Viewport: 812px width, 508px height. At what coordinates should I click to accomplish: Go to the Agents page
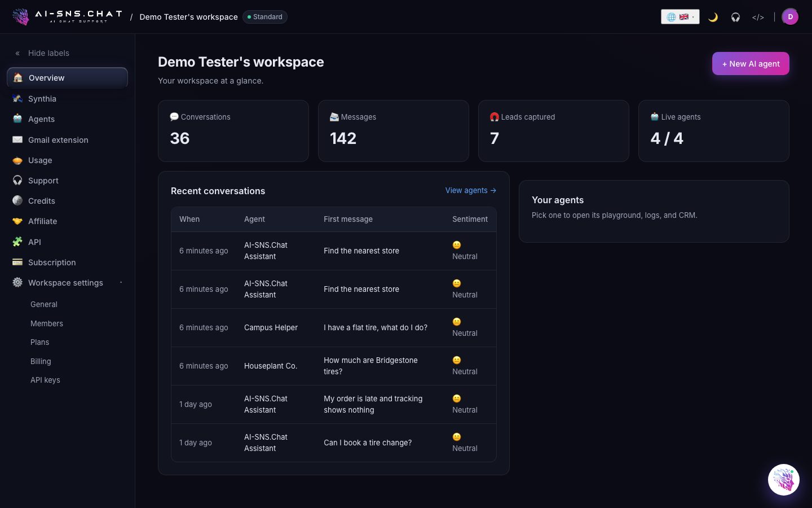click(x=67, y=119)
